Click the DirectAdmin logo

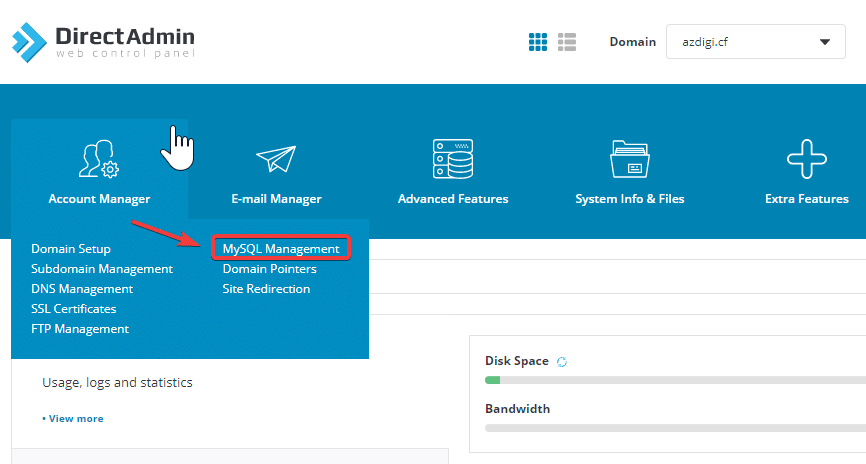(x=103, y=41)
